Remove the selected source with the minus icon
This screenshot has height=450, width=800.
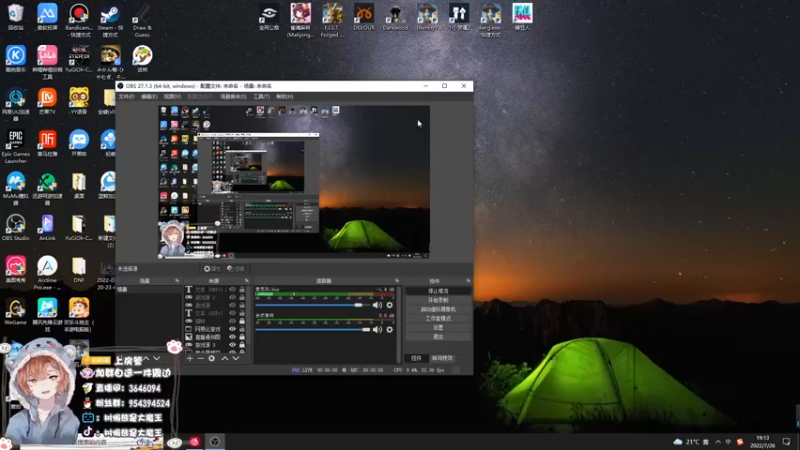click(201, 359)
